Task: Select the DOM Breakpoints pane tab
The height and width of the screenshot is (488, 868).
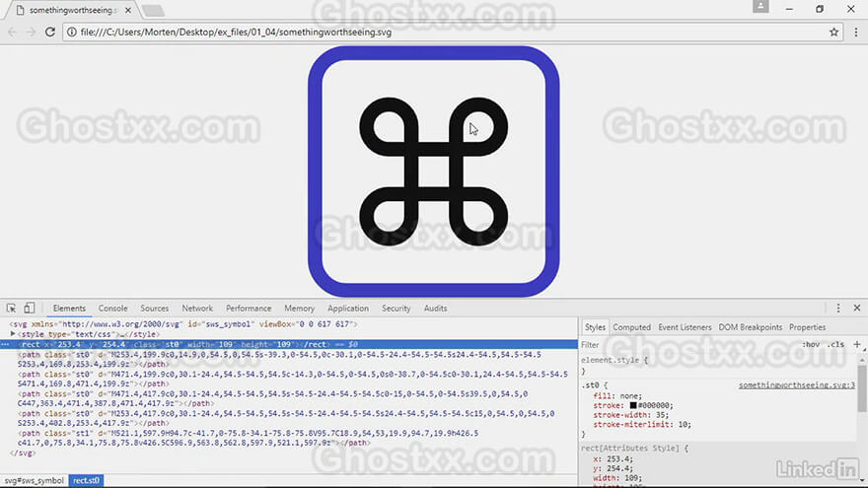Action: [750, 327]
